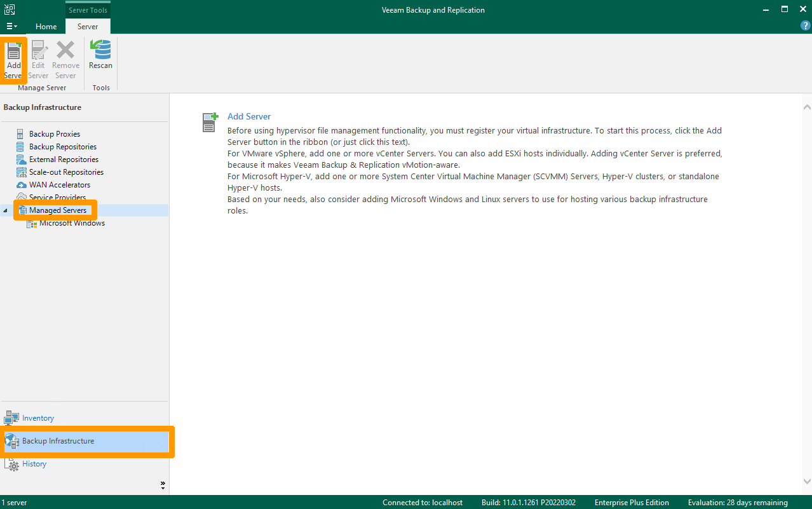
Task: Select Backup Repositories in the sidebar
Action: 61,146
